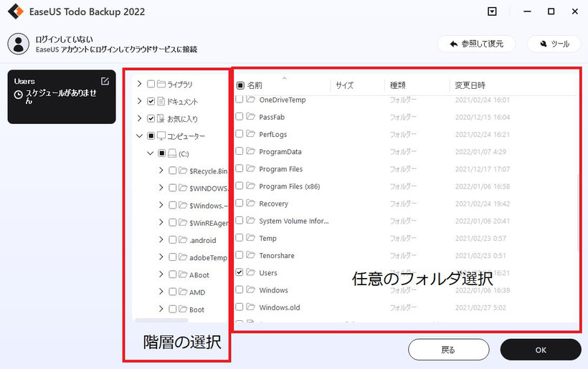
Task: Confirm selection with the OK button
Action: point(541,350)
